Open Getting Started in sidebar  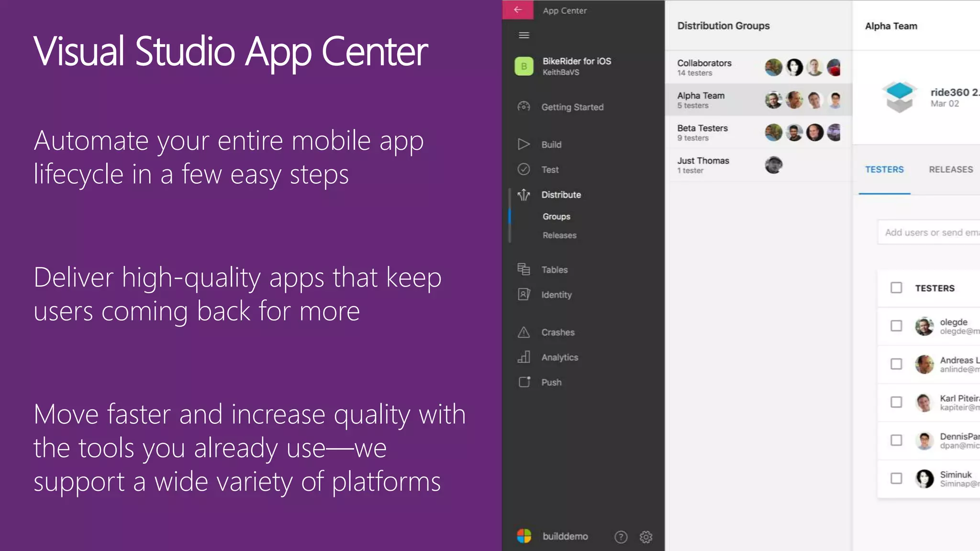[x=572, y=107]
